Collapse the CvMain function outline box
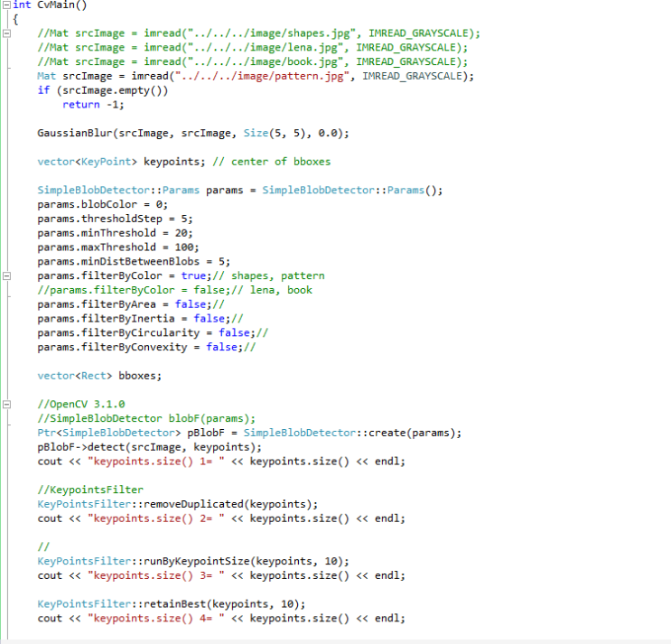Image resolution: width=671 pixels, height=644 pixels. (x=6, y=5)
